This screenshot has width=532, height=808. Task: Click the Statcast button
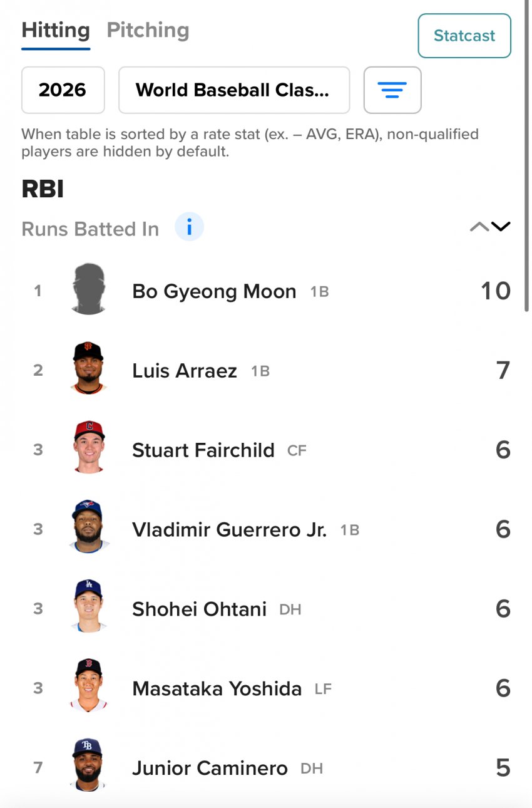(x=464, y=36)
